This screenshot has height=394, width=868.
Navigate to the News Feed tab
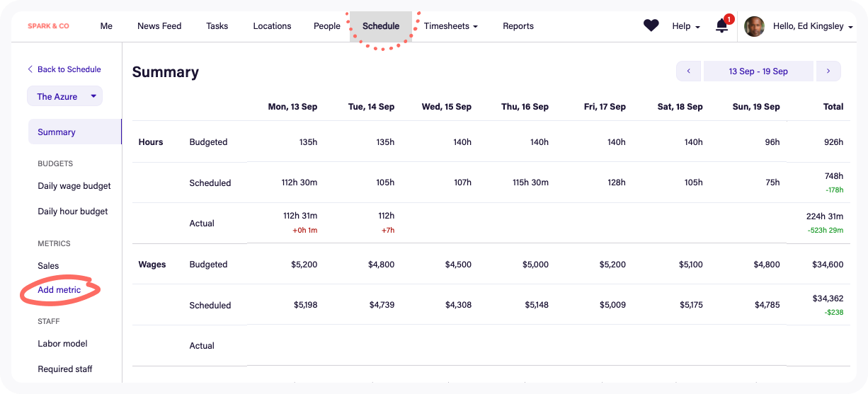pos(159,26)
